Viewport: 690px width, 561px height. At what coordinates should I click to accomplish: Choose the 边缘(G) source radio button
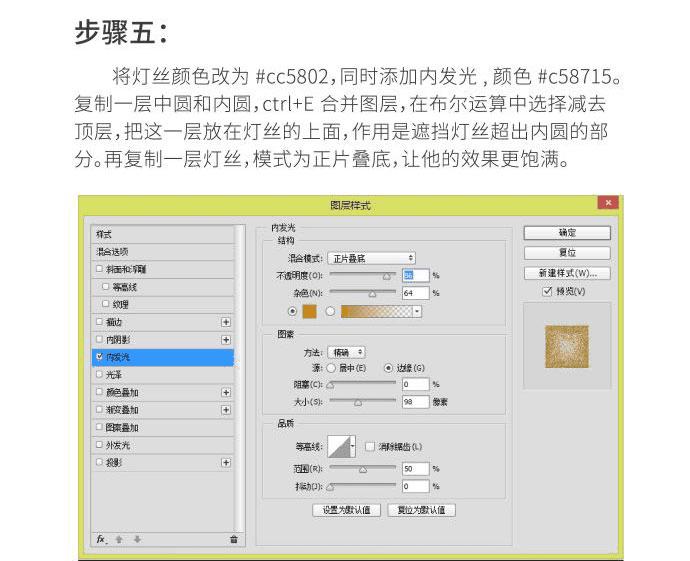click(388, 368)
